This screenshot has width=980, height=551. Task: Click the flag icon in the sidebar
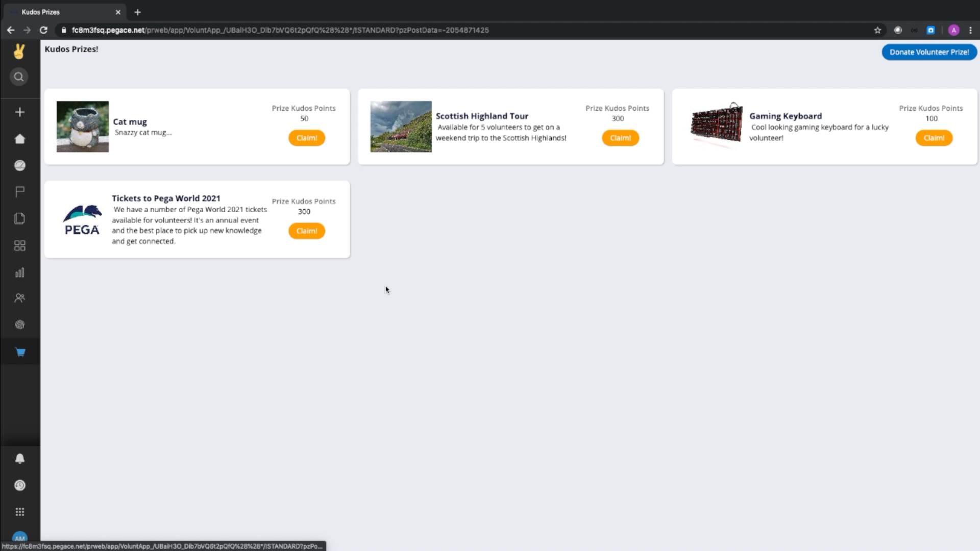click(x=19, y=192)
